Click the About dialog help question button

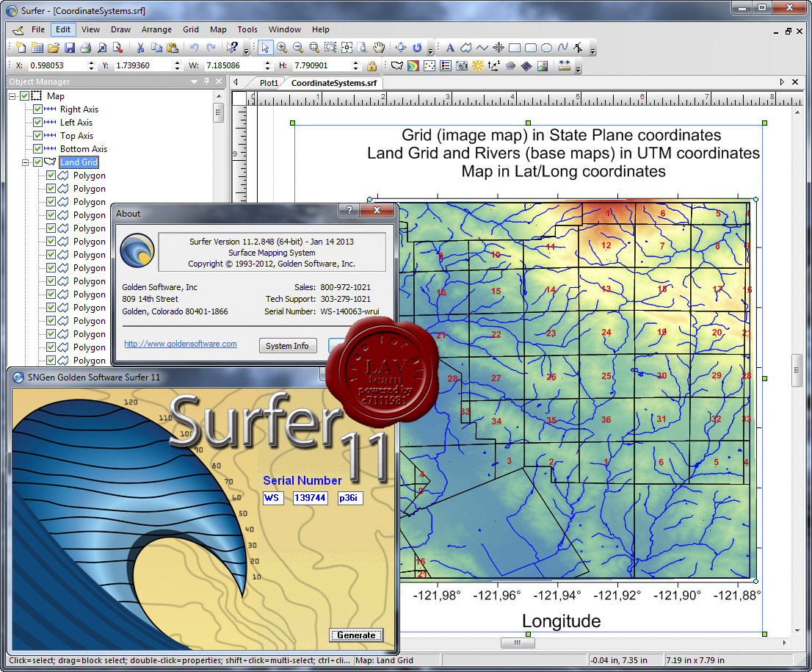pyautogui.click(x=349, y=210)
